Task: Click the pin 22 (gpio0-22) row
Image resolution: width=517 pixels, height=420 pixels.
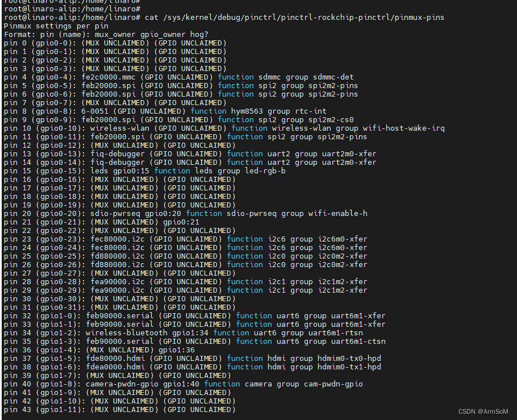Action: [120, 231]
